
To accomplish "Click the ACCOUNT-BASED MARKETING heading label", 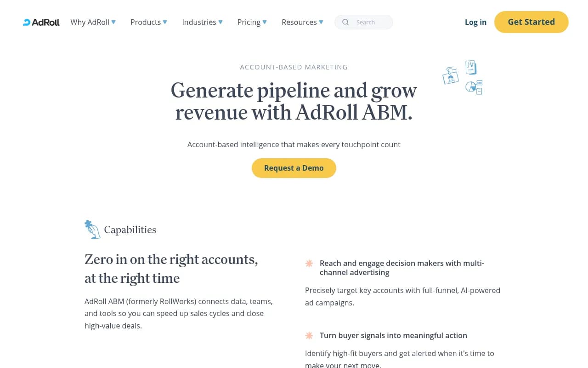I will coord(294,67).
